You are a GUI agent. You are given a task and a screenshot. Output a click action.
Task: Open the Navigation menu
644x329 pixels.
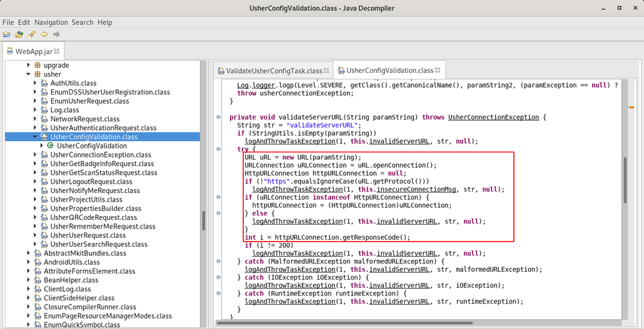click(x=51, y=22)
